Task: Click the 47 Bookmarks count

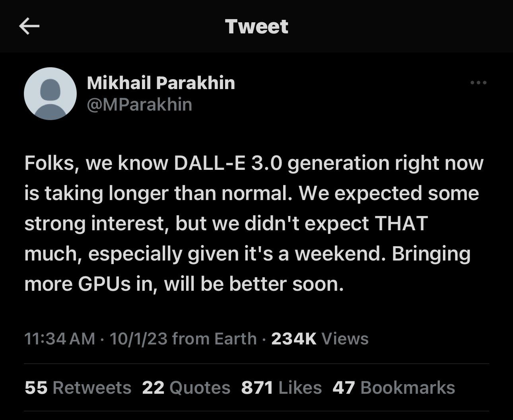Action: (393, 387)
